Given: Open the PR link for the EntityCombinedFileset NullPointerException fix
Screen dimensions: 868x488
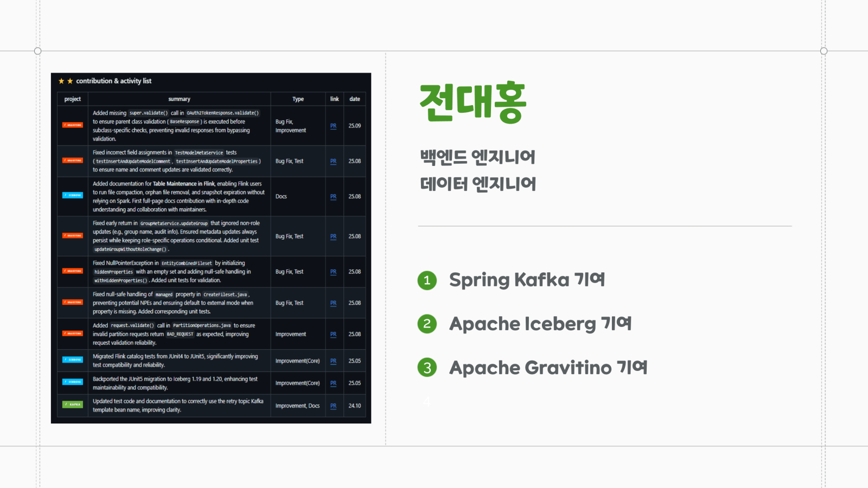Looking at the screenshot, I should coord(333,272).
